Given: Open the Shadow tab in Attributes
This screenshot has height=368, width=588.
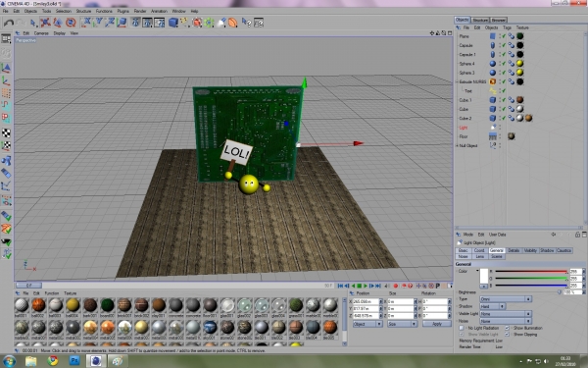Looking at the screenshot, I should [547, 250].
